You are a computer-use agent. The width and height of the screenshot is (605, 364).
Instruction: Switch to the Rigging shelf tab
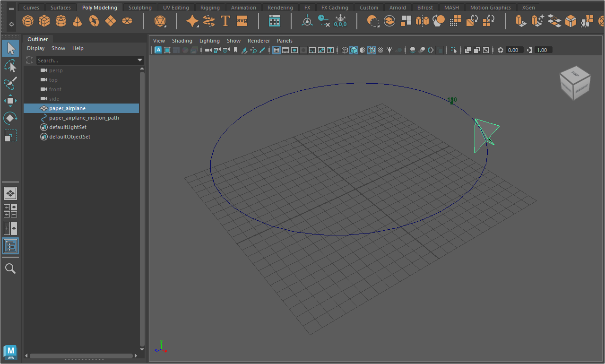(210, 8)
